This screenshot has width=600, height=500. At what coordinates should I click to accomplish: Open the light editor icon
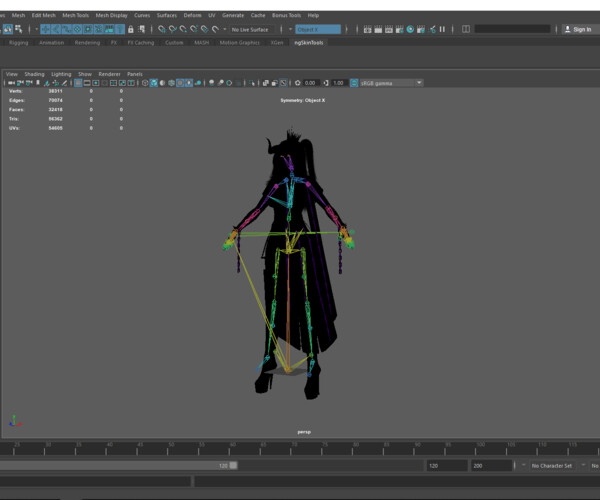pos(432,29)
